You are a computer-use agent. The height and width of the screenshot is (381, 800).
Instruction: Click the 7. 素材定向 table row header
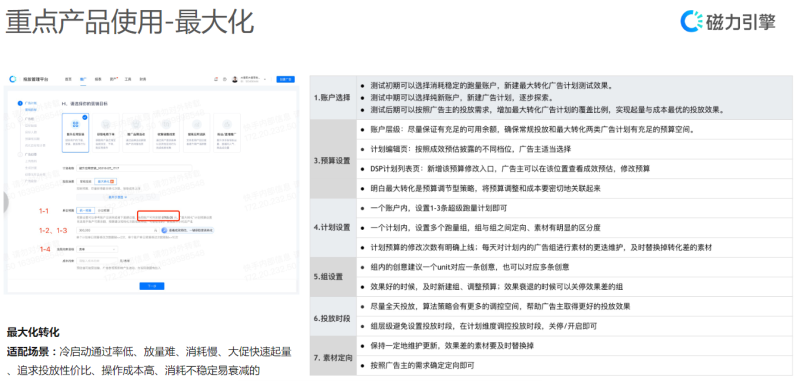click(332, 357)
